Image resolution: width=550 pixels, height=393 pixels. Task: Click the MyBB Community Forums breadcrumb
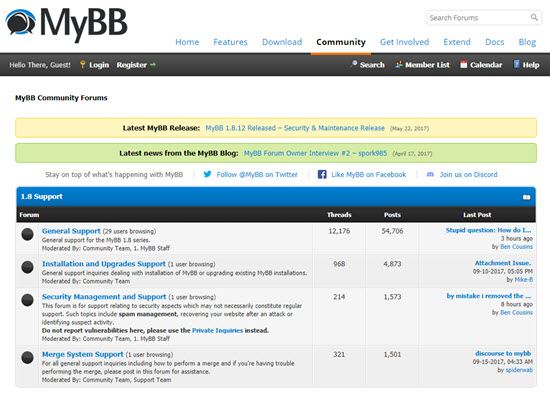pos(61,98)
